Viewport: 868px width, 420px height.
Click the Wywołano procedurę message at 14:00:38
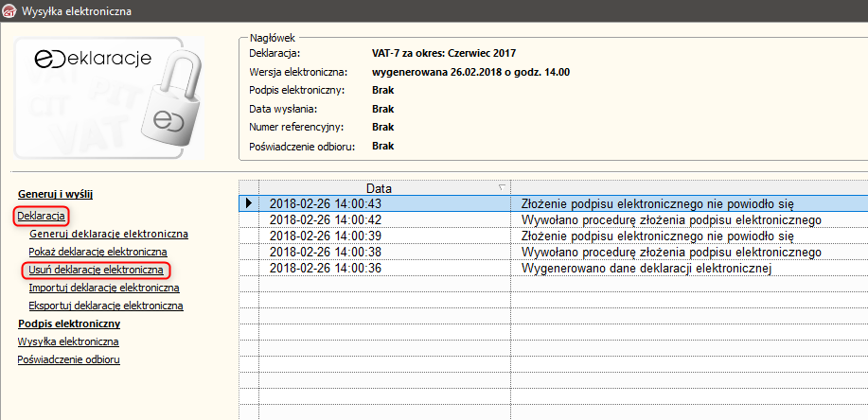[671, 253]
